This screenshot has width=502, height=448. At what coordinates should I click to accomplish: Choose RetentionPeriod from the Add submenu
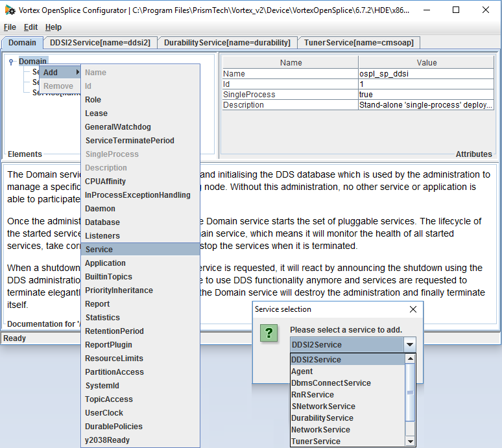[141, 331]
